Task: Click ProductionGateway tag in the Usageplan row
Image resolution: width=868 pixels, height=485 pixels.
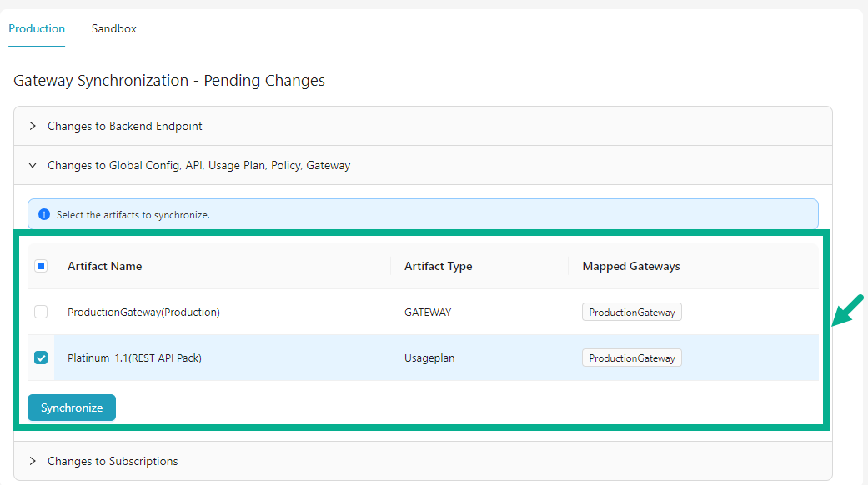Action: click(x=631, y=358)
